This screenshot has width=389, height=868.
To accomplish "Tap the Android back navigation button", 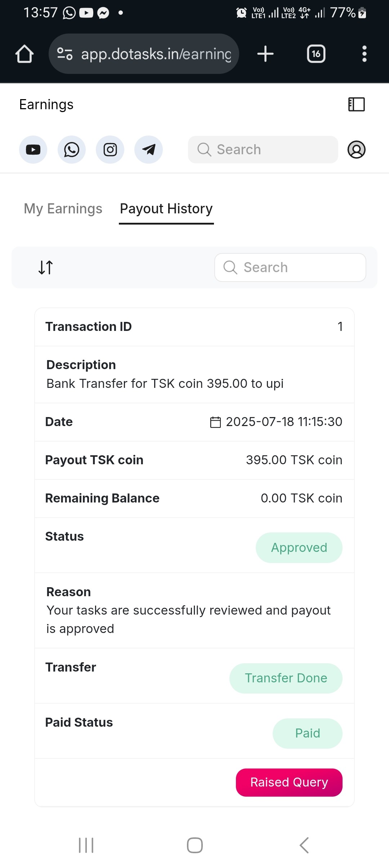I will [304, 845].
